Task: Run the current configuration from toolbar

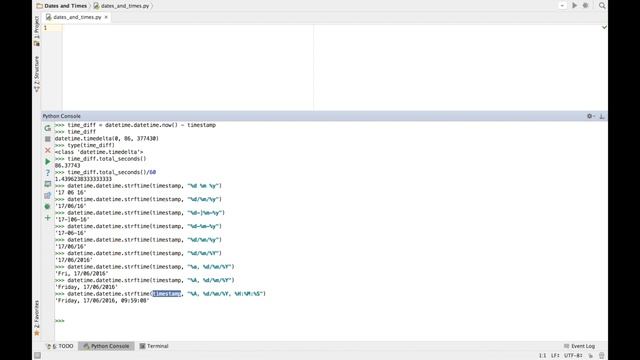Action: tap(574, 6)
